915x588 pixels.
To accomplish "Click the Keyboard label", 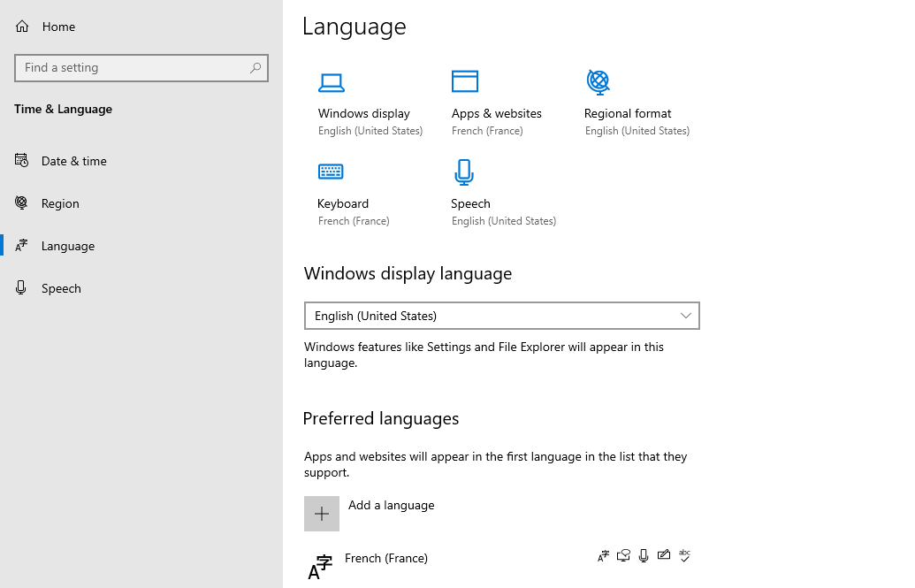I will pos(342,203).
